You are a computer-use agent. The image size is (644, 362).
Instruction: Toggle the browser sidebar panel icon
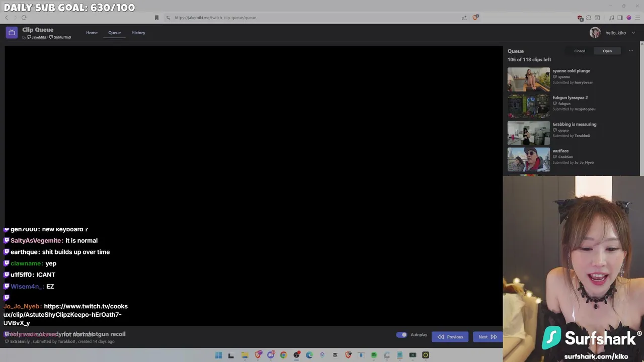tap(620, 18)
